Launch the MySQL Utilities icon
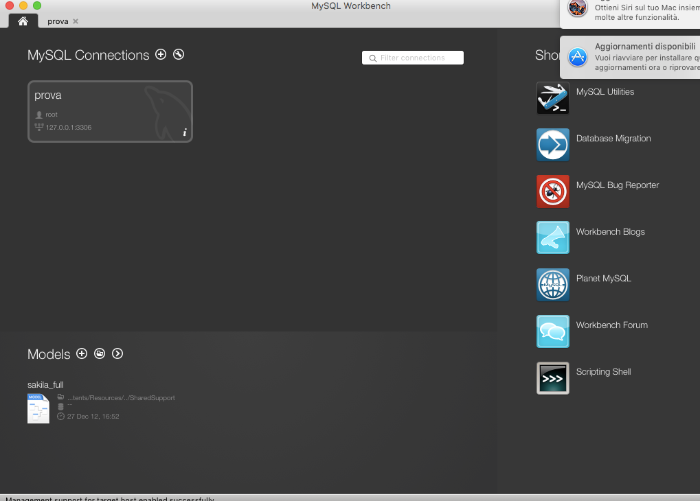Viewport: 700px width, 501px height. (x=553, y=98)
